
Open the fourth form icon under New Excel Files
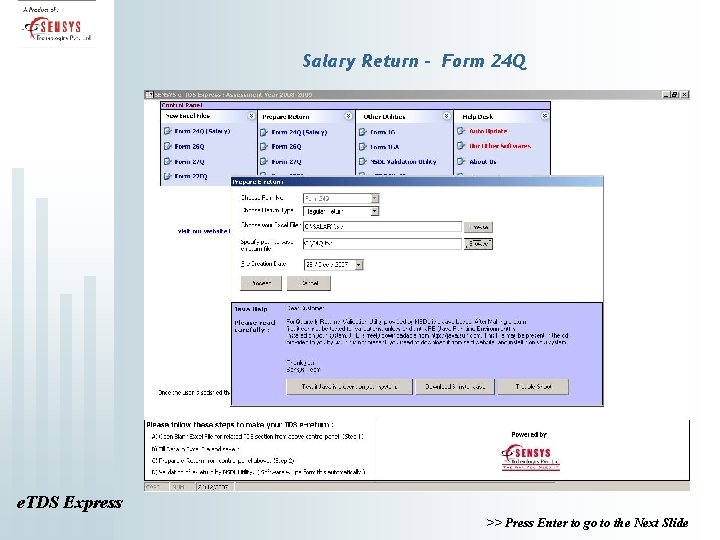168,176
